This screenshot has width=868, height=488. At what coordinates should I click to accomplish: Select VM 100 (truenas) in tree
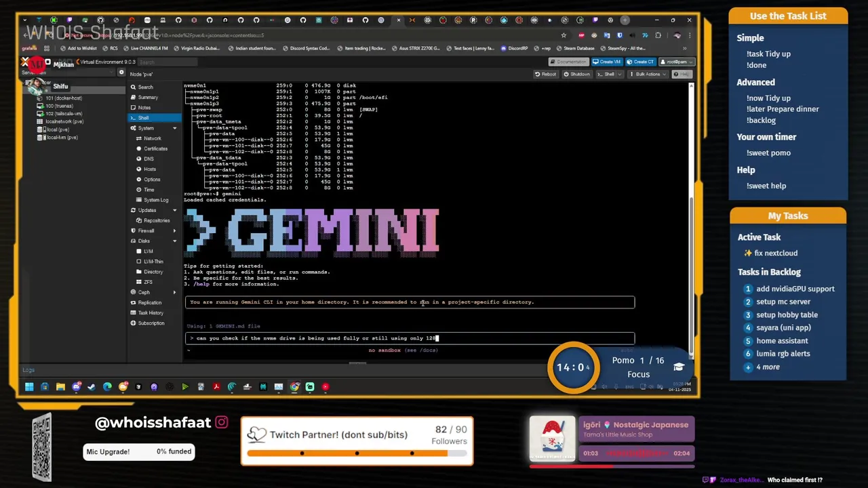(60, 106)
